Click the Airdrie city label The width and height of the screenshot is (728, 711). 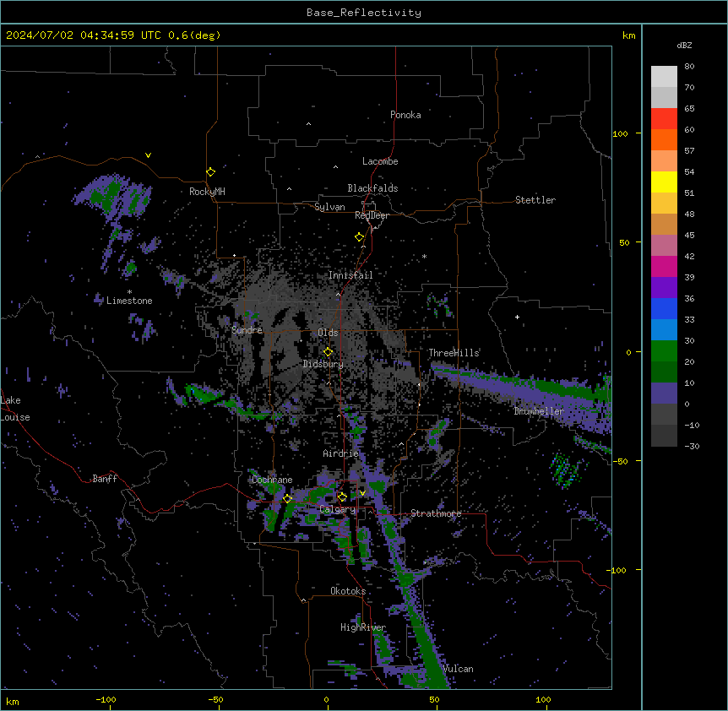point(341,453)
